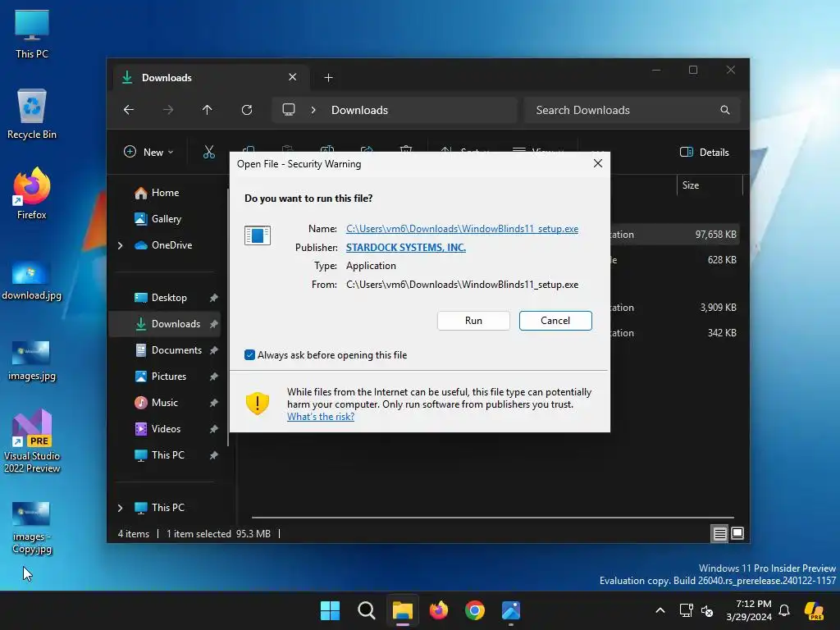Click the pin icon next to Music
The width and height of the screenshot is (840, 630).
pyautogui.click(x=214, y=402)
